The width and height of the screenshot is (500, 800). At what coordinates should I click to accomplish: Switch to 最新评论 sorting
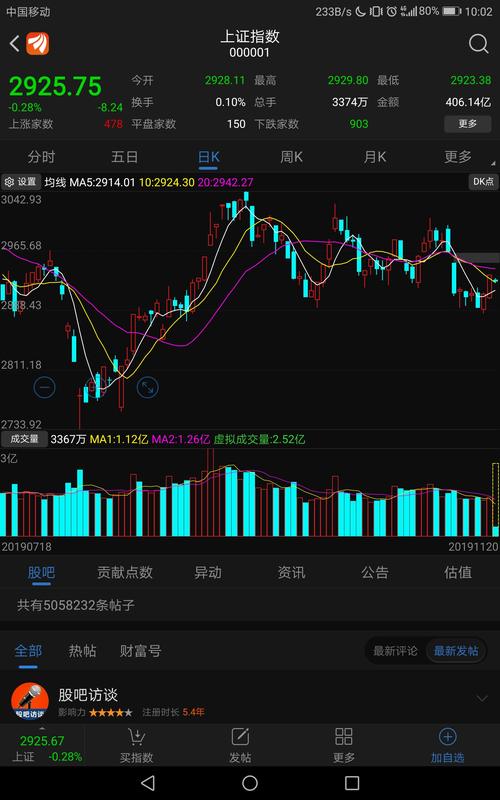(395, 651)
